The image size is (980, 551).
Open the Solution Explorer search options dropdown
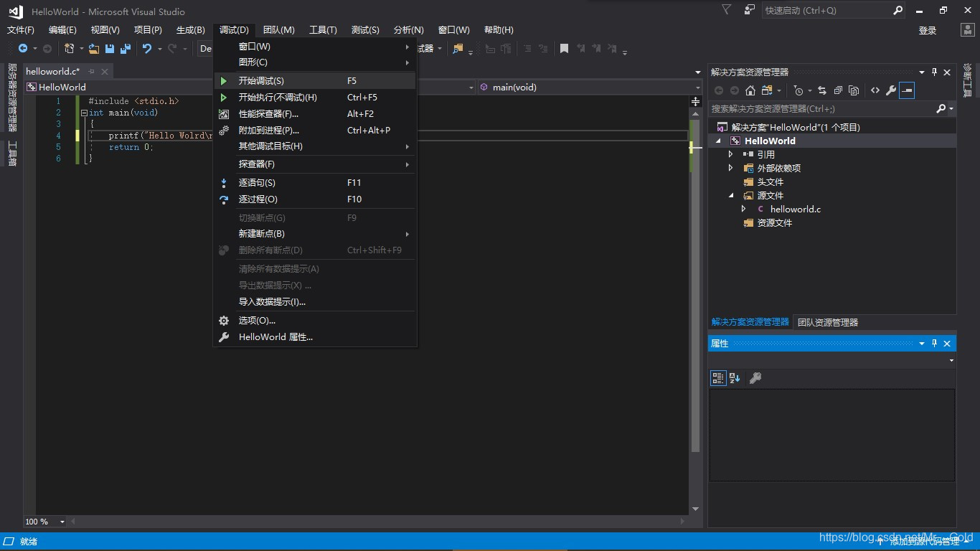(x=951, y=109)
